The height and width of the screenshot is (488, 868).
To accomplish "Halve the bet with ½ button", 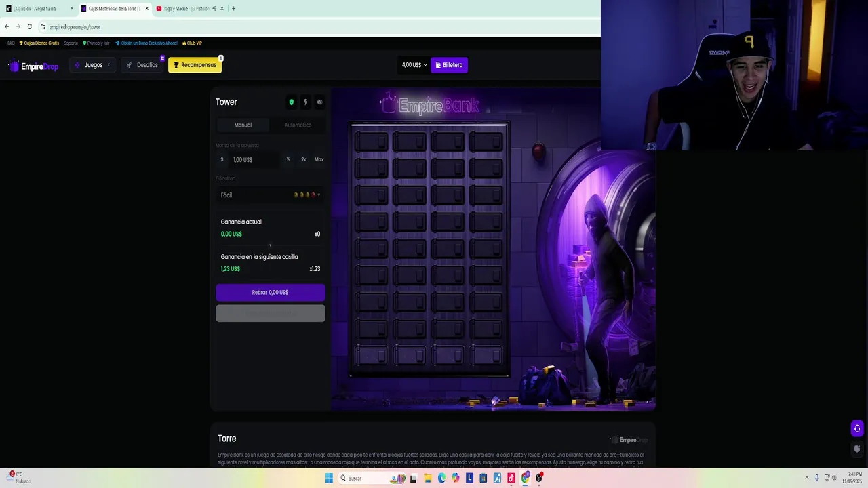I will pyautogui.click(x=288, y=160).
